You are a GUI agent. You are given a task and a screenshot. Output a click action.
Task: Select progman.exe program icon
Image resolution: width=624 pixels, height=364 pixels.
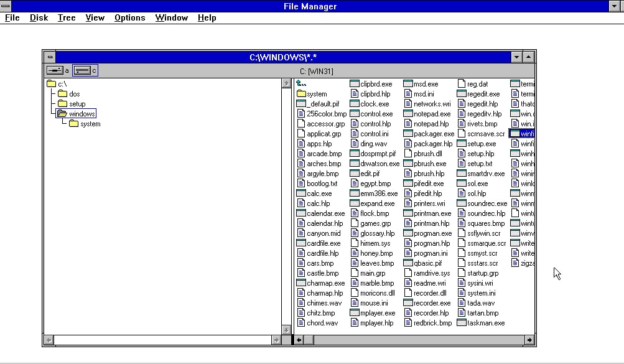point(407,233)
